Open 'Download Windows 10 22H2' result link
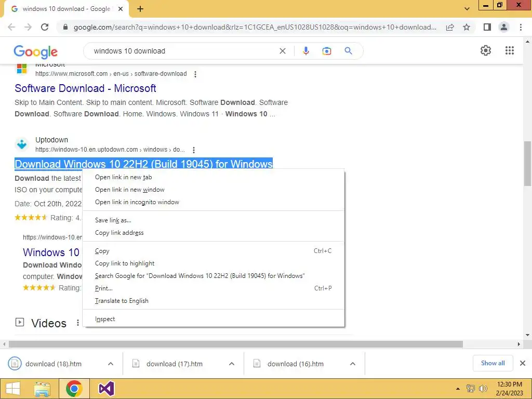This screenshot has height=399, width=532. click(x=143, y=164)
